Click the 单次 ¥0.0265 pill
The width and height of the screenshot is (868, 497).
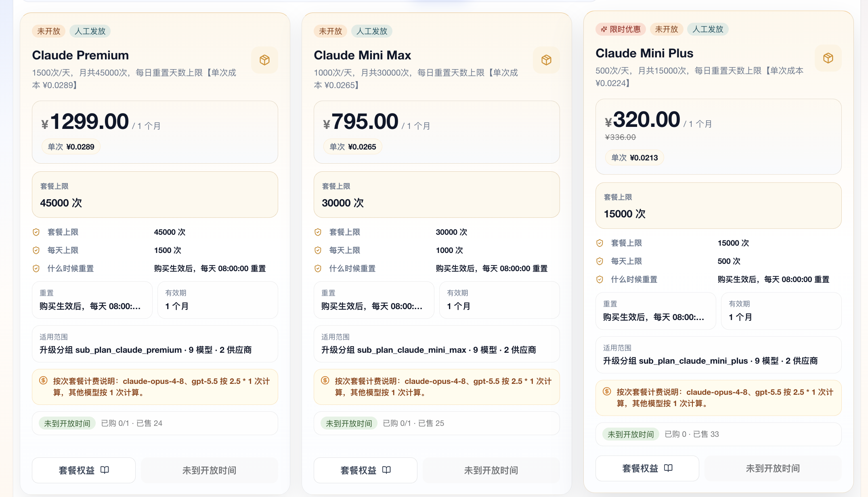point(353,147)
